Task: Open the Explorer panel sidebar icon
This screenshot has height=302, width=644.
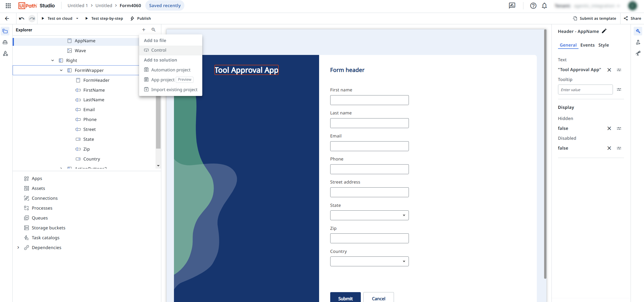Action: [x=5, y=31]
